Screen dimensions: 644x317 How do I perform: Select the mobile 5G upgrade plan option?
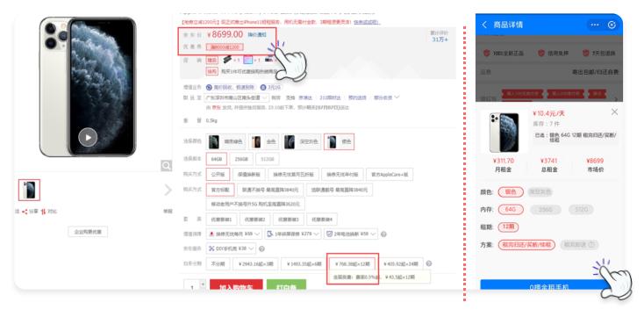pyautogui.click(x=255, y=204)
